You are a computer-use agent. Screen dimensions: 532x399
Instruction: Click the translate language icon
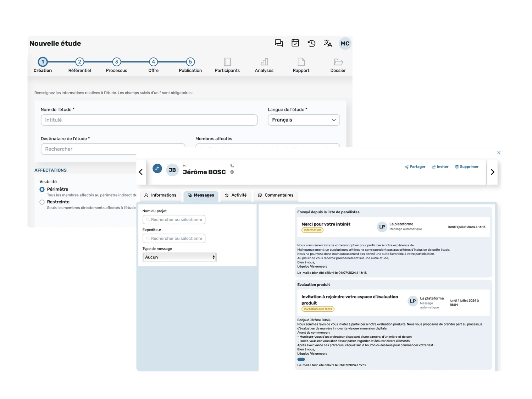(x=328, y=43)
